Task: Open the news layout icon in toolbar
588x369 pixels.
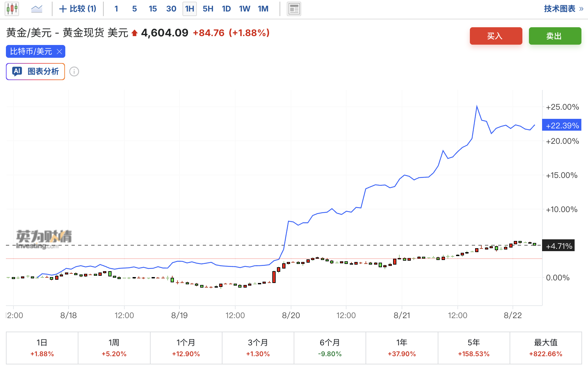Action: [294, 9]
